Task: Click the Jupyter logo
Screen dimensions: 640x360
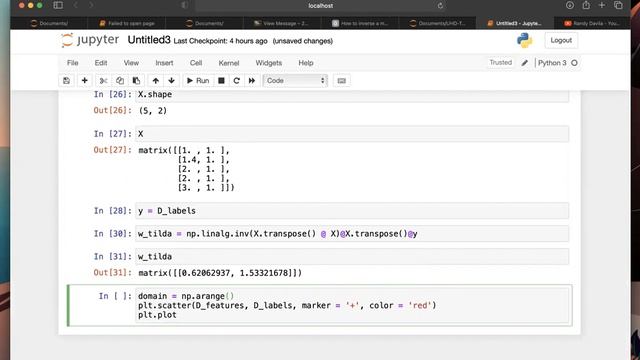Action: point(90,40)
